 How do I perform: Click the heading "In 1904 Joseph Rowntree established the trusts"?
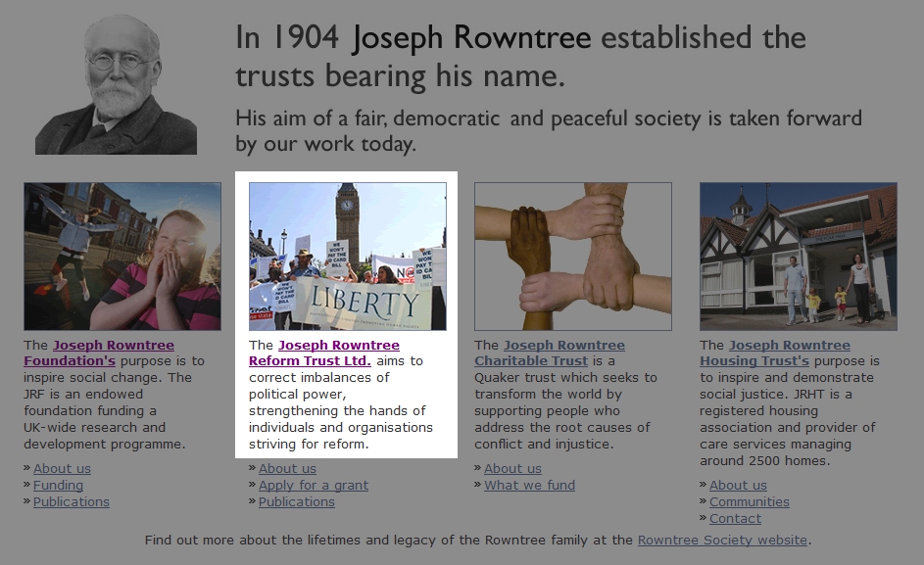pos(520,57)
